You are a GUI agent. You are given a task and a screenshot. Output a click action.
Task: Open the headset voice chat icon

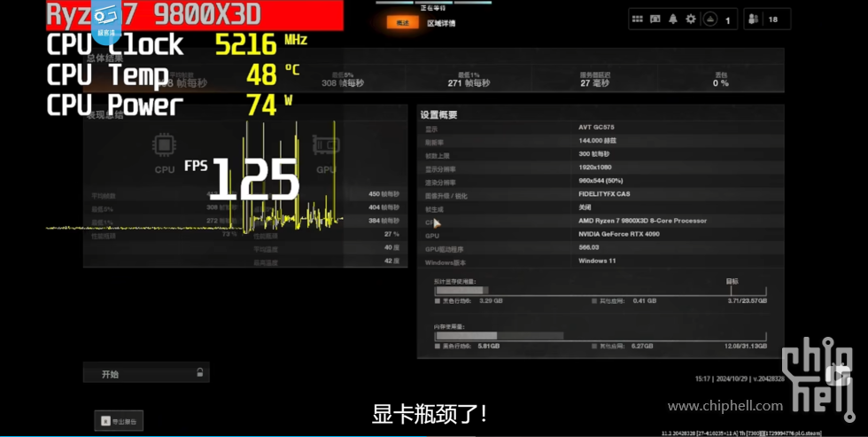click(655, 19)
